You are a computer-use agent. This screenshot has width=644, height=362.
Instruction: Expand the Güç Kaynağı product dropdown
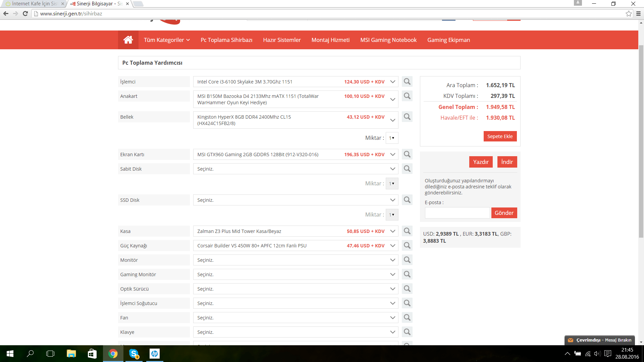click(x=392, y=246)
